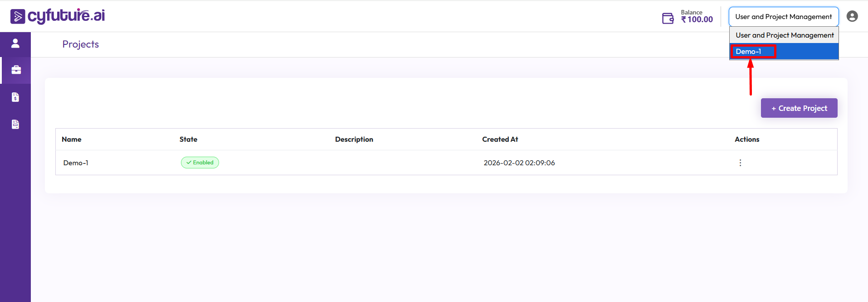Open the profile avatar menu
The height and width of the screenshot is (302, 868).
click(x=852, y=16)
